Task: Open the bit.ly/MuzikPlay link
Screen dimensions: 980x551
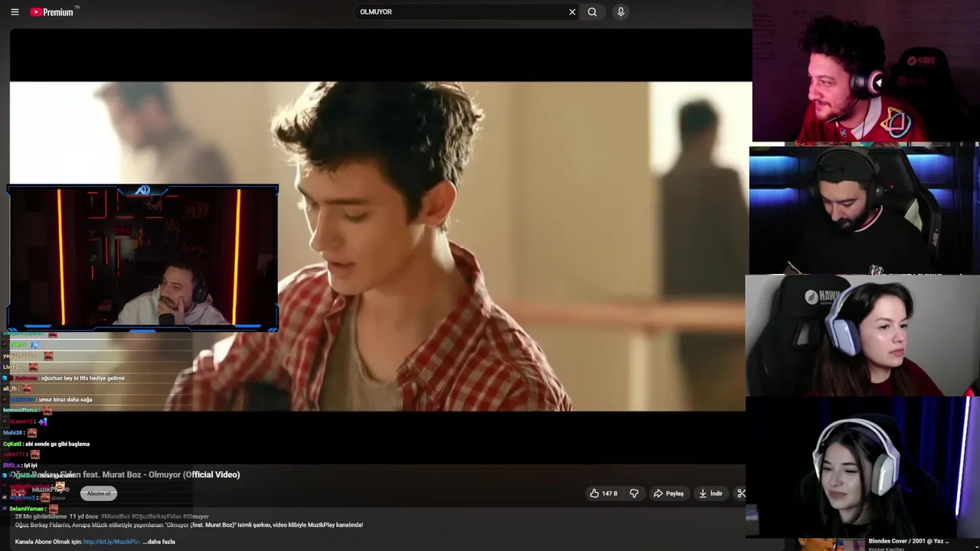Action: 112,542
